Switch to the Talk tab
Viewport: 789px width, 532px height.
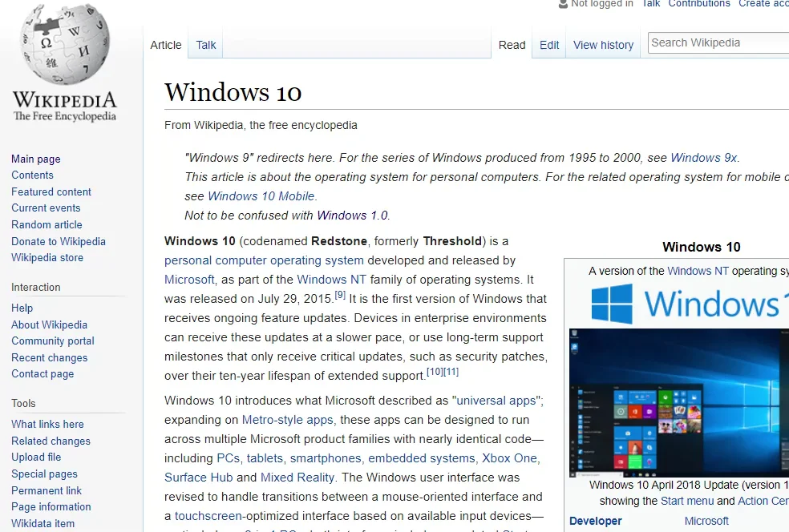point(206,45)
